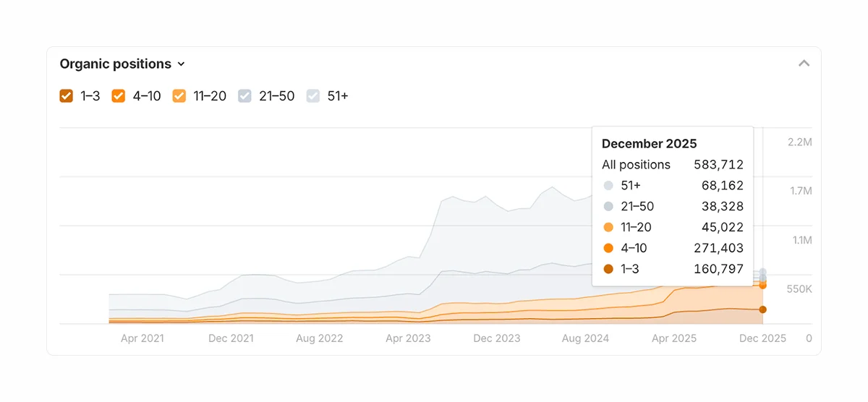Image resolution: width=868 pixels, height=402 pixels.
Task: Click the 1–3 dark orange dot in tooltip
Action: (608, 269)
